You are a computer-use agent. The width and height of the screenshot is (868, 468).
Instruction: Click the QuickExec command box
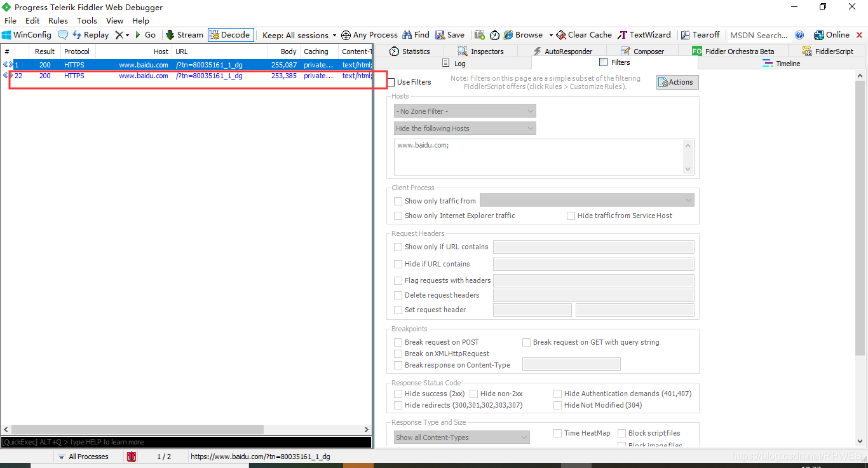[x=186, y=442]
